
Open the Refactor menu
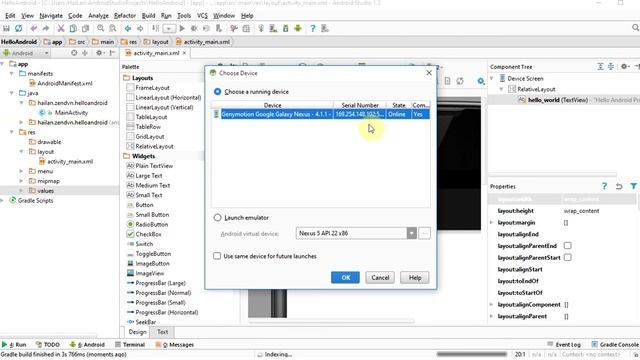pyautogui.click(x=125, y=16)
